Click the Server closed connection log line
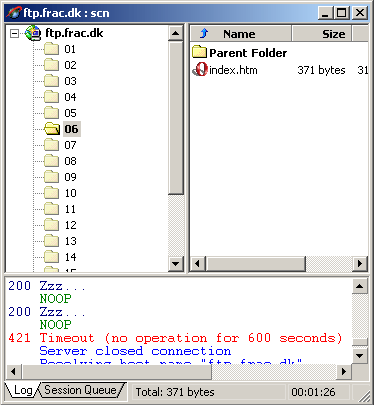 coord(135,351)
